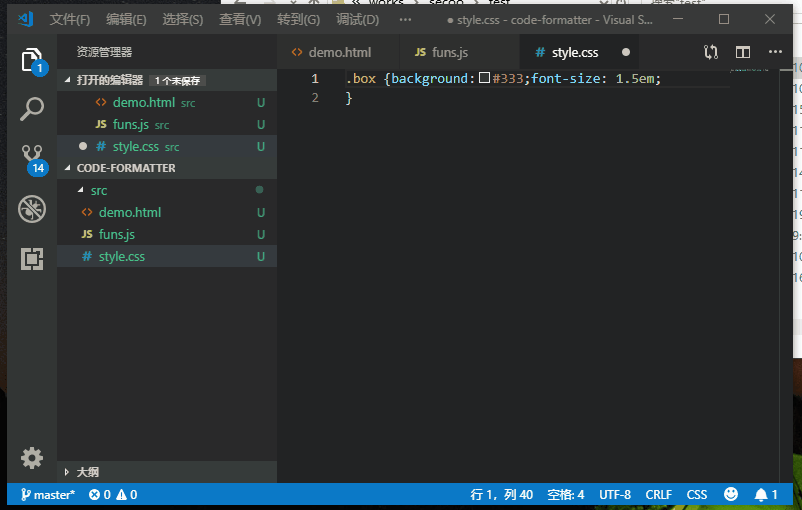Open the Explorer view in activity bar
Screen dimensions: 802x510
pos(32,60)
